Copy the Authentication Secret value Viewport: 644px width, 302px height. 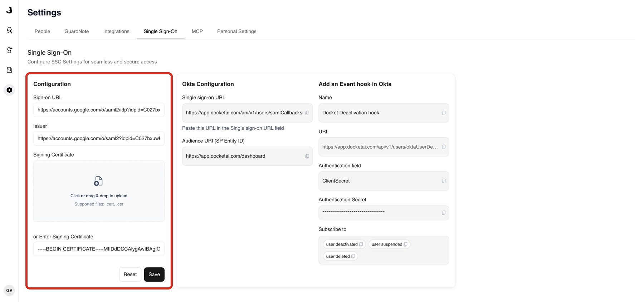point(444,213)
